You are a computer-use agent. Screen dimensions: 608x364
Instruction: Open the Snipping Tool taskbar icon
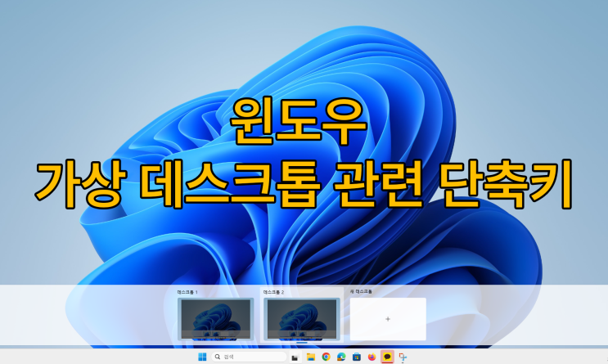pyautogui.click(x=403, y=357)
